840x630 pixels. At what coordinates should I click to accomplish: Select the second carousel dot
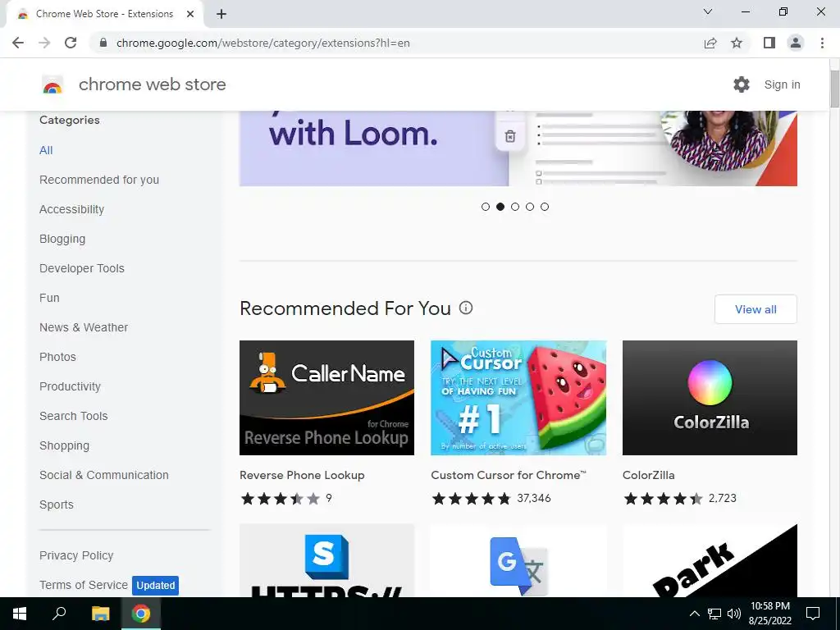(500, 207)
